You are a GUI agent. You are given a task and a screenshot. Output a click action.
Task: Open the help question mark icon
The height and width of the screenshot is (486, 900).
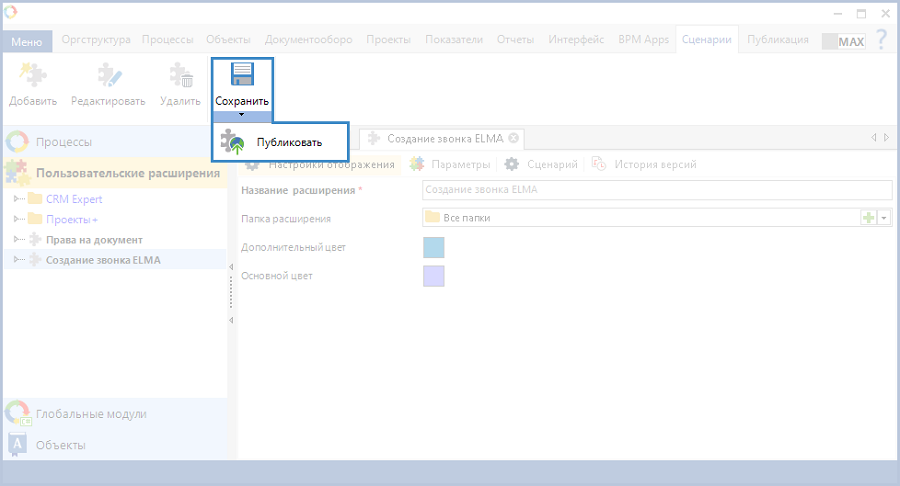(881, 41)
